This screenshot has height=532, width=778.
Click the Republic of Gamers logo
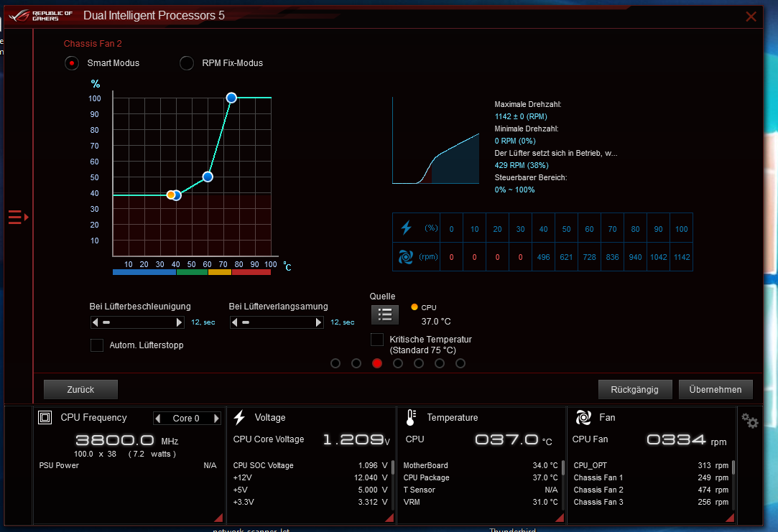[41, 16]
